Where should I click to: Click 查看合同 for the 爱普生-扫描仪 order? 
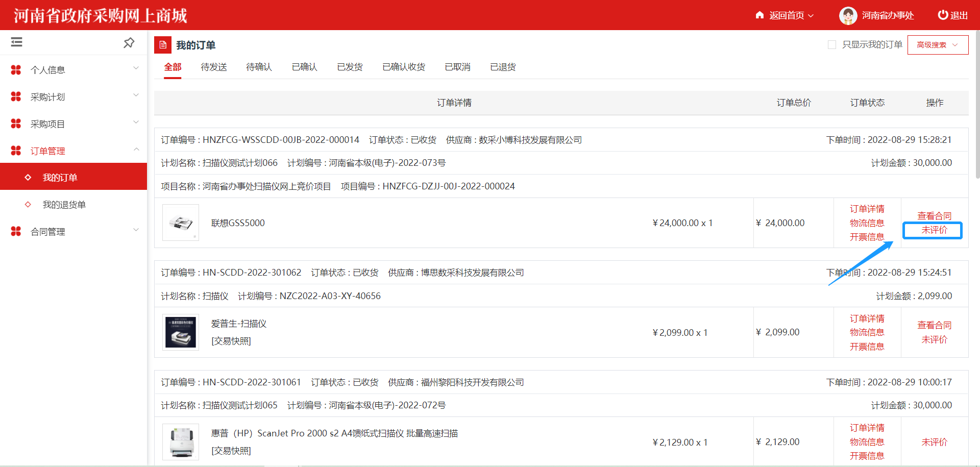[x=934, y=325]
